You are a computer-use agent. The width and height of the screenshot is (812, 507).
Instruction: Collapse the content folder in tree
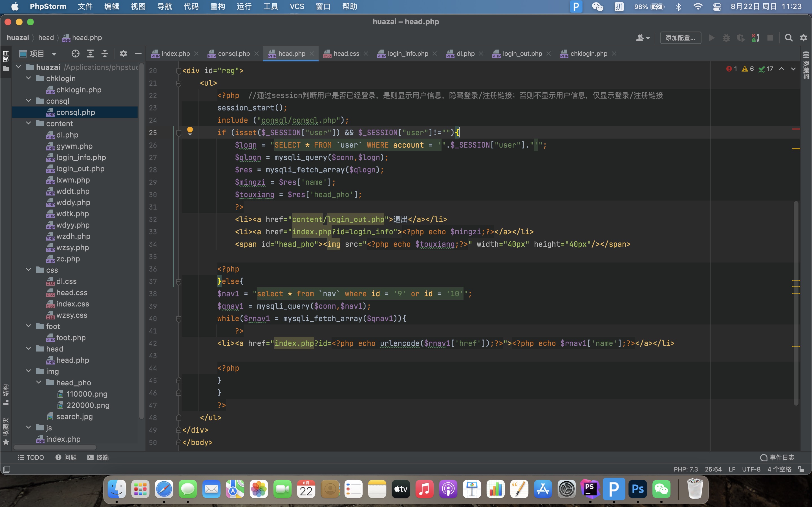coord(29,123)
